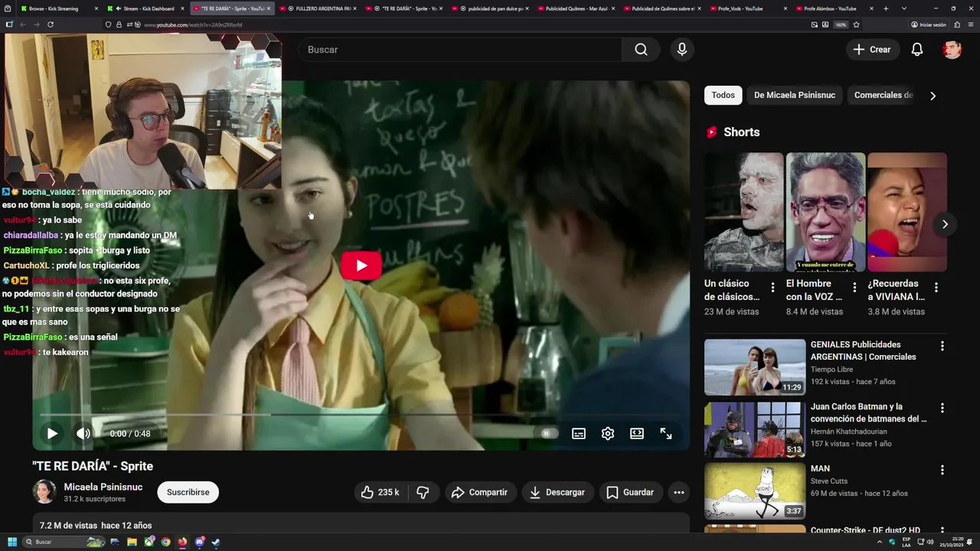Image resolution: width=980 pixels, height=551 pixels.
Task: Toggle the autoplay switch in the player
Action: coord(545,433)
